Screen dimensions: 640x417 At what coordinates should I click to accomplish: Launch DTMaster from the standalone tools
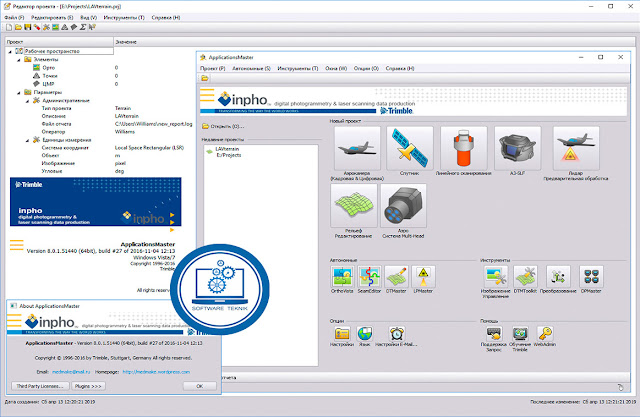(x=396, y=276)
